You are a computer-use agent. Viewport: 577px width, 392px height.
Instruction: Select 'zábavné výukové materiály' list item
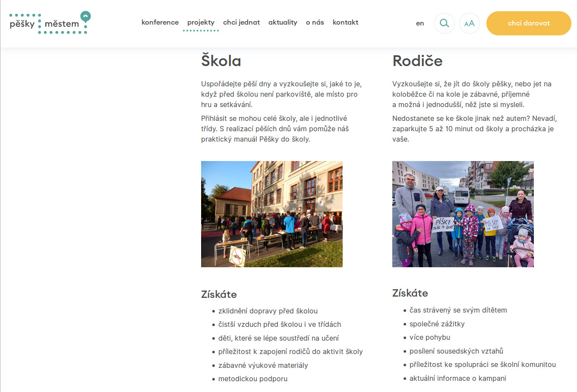coord(263,365)
